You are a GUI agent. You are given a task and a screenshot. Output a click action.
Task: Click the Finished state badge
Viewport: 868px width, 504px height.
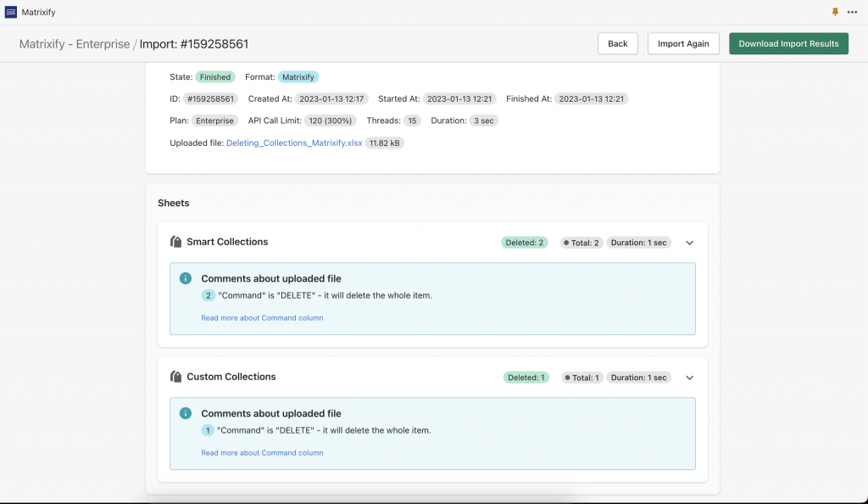point(214,76)
